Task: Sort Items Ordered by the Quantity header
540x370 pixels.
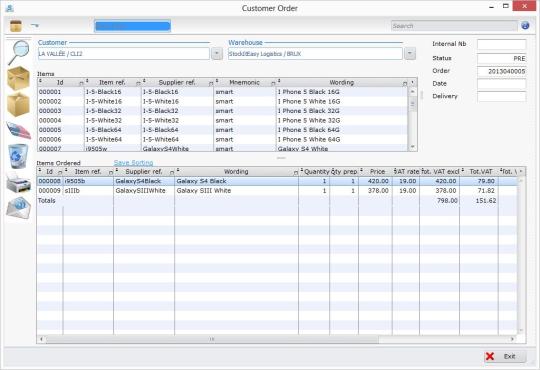Action: (316, 171)
